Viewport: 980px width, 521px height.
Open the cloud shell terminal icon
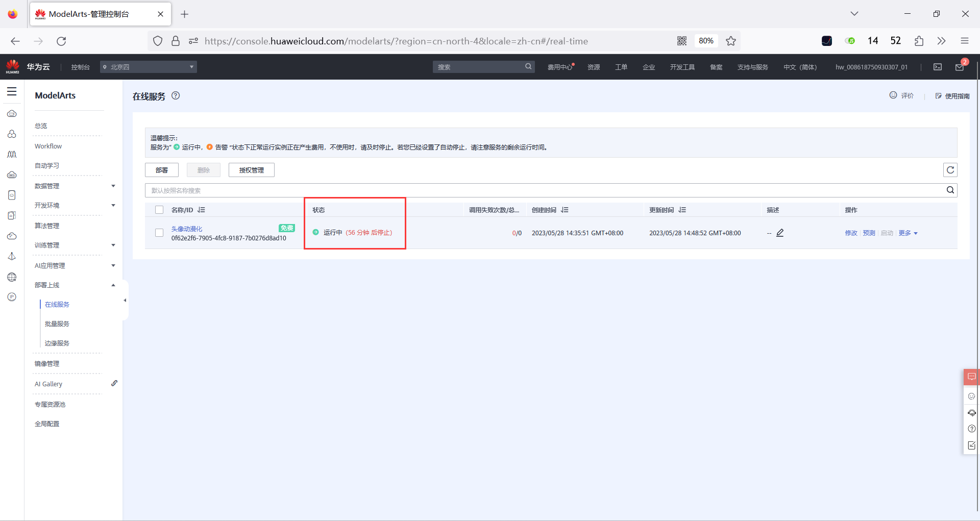[x=938, y=67]
